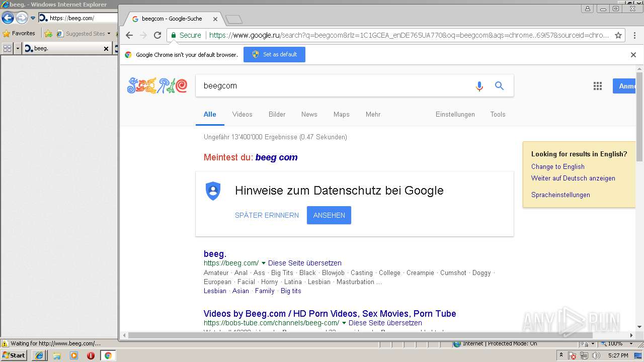Click SPÄTER ERINNERN

coord(267,215)
